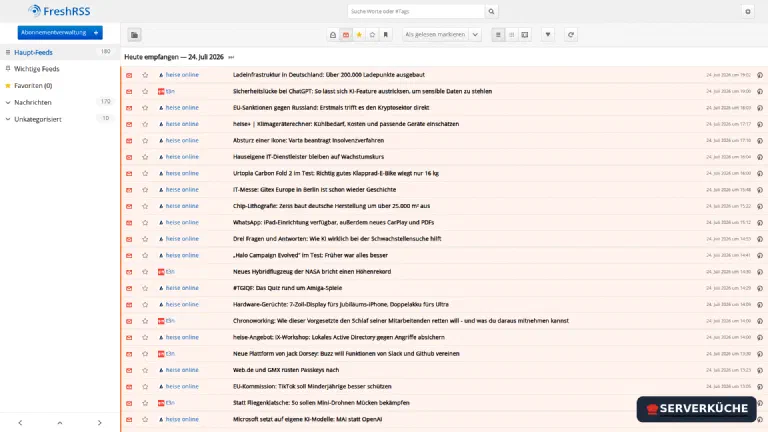Viewport: 768px width, 432px height.
Task: Star the Ladeinfrastruktur in Deutschland article
Action: coord(145,75)
